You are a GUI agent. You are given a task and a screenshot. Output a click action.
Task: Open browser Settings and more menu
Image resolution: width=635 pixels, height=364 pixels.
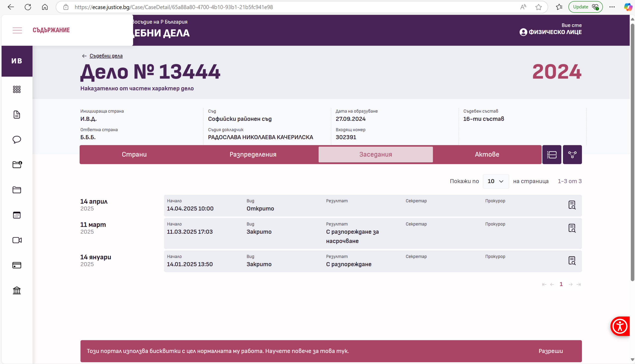[x=612, y=7]
